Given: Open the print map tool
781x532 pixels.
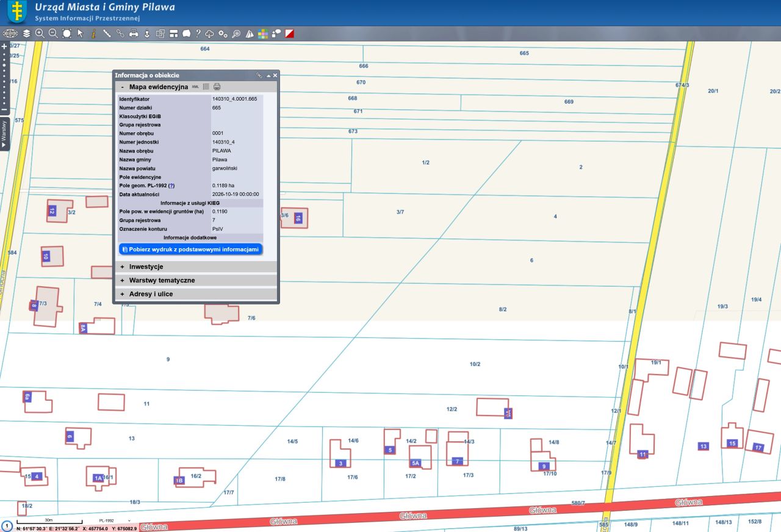Looking at the screenshot, I should [134, 34].
